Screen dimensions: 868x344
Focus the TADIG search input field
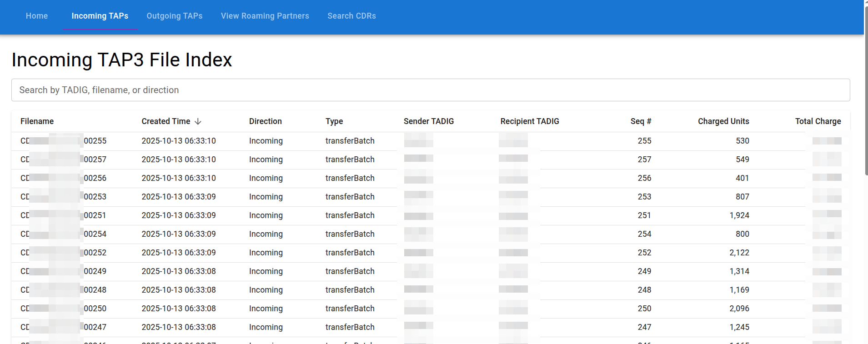[430, 90]
